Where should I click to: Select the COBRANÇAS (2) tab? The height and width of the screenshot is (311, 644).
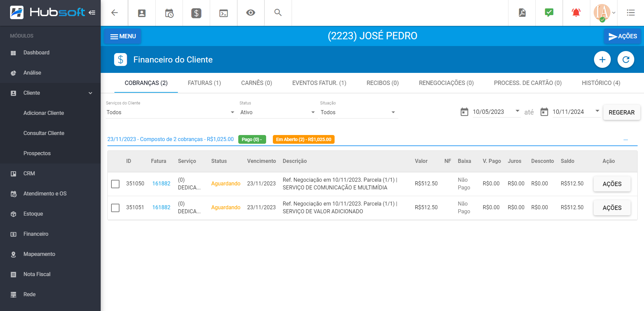(x=146, y=83)
